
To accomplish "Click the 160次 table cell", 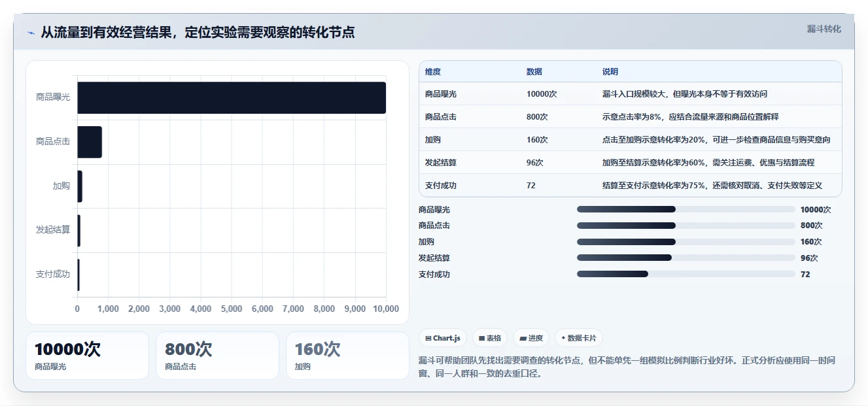I will (x=538, y=140).
